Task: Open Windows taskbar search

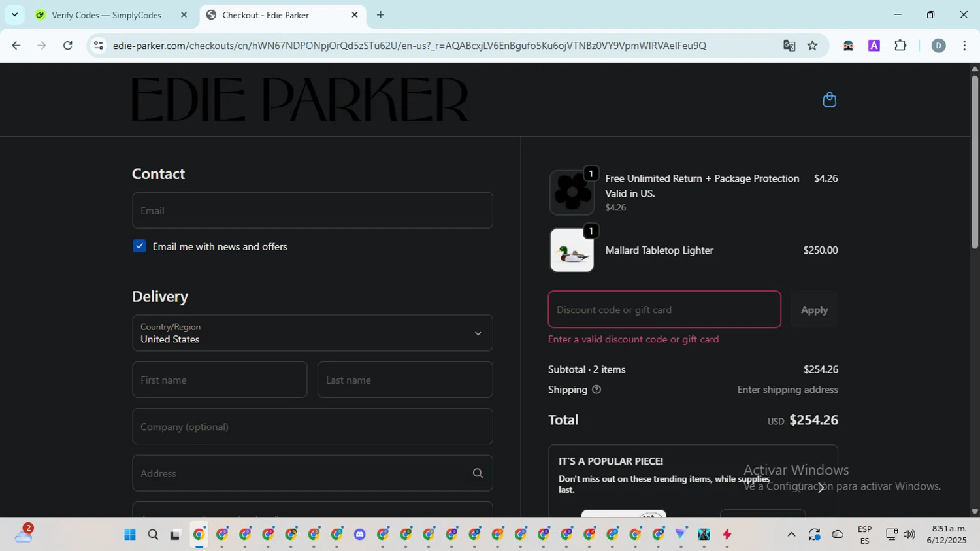Action: click(x=153, y=535)
